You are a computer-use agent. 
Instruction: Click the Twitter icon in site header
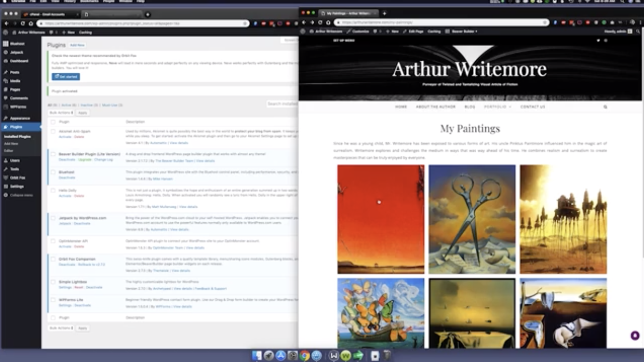coord(598,40)
